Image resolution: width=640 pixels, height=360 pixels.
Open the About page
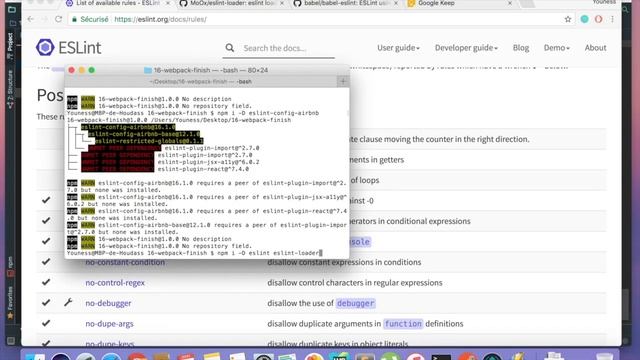[596, 48]
